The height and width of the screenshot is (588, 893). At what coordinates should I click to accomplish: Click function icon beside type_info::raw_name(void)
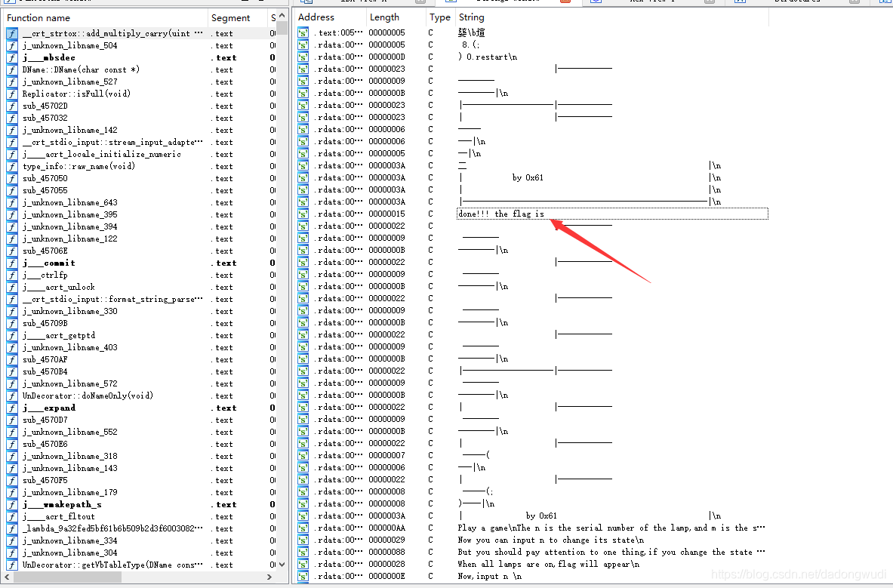point(12,166)
